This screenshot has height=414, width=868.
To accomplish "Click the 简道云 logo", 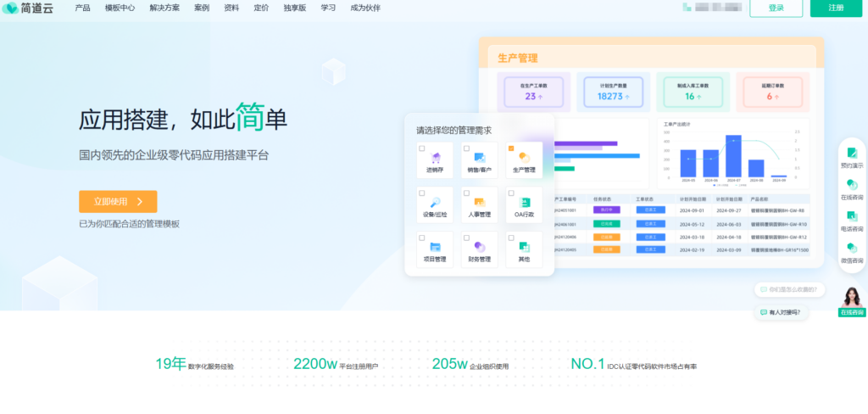I will pos(28,8).
